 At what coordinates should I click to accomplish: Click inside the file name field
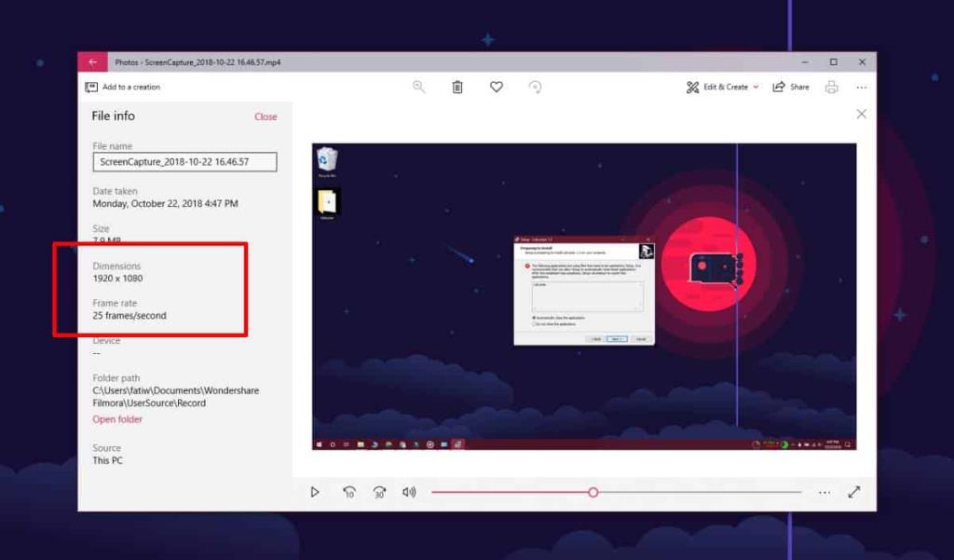(x=184, y=161)
